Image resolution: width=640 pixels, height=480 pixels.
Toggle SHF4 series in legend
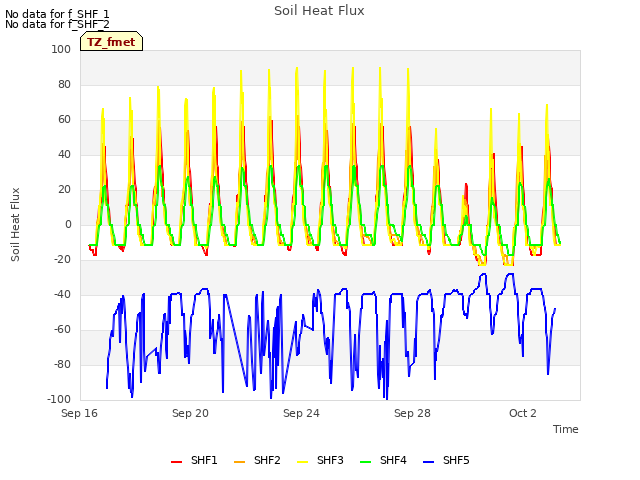coord(383,460)
